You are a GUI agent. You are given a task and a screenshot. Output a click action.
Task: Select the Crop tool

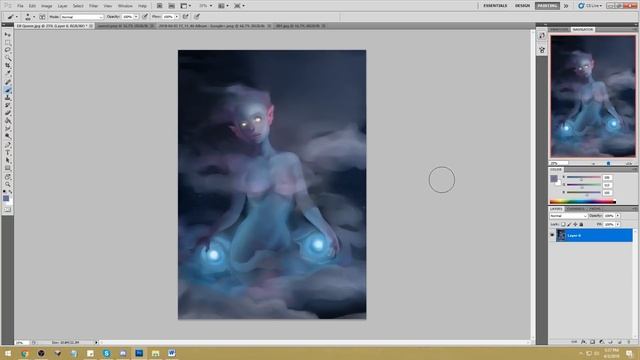coord(8,66)
